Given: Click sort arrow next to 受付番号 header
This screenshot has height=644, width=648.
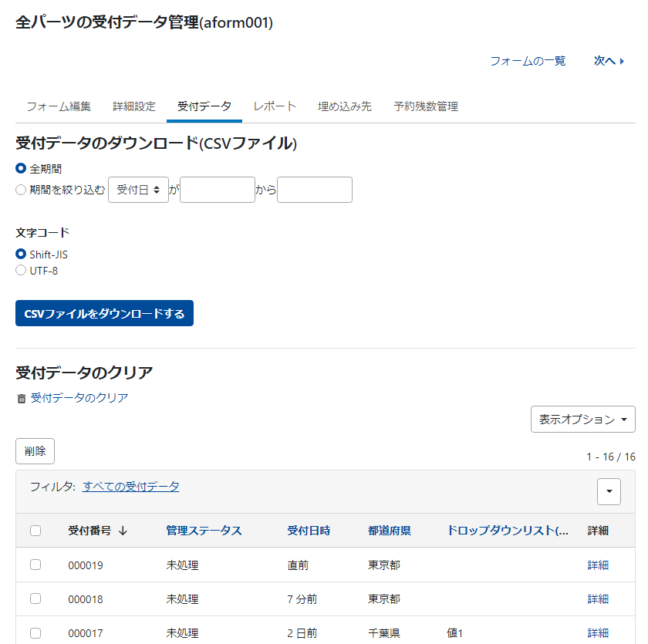Looking at the screenshot, I should [123, 531].
